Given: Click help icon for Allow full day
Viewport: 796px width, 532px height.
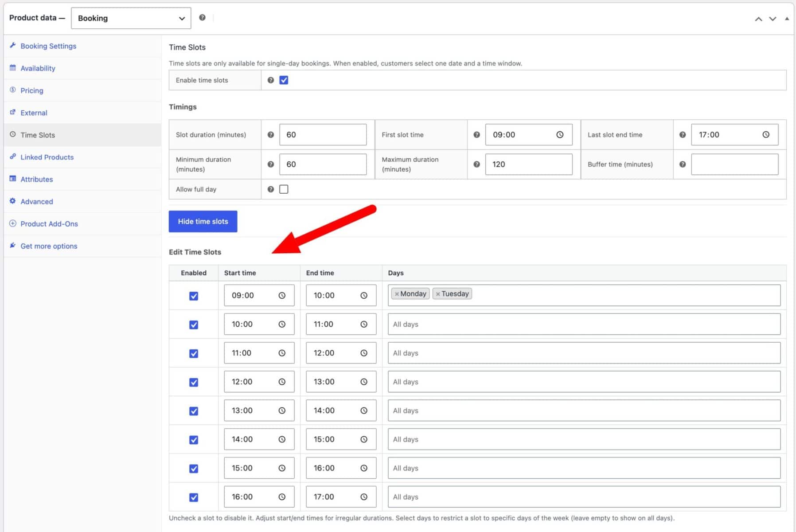Looking at the screenshot, I should 271,189.
